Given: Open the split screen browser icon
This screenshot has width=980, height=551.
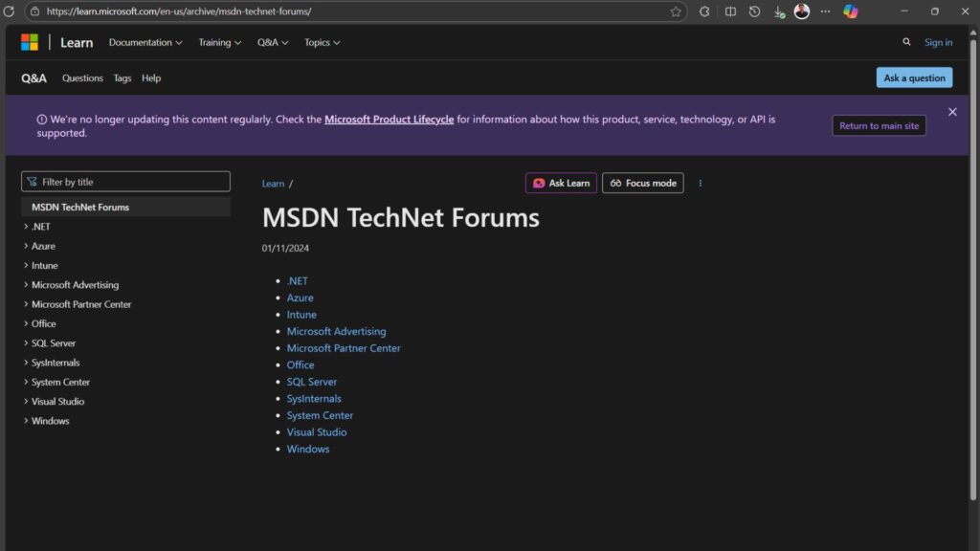Looking at the screenshot, I should pos(729,11).
